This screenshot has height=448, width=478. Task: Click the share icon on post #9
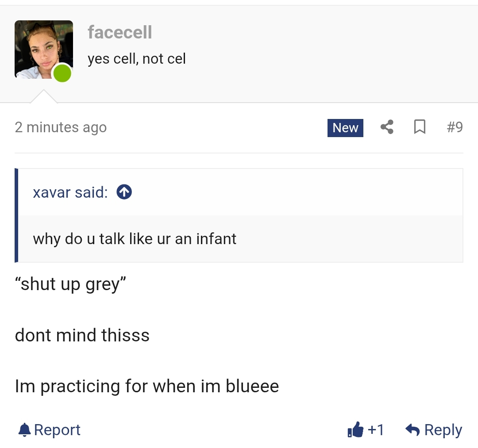coord(387,127)
